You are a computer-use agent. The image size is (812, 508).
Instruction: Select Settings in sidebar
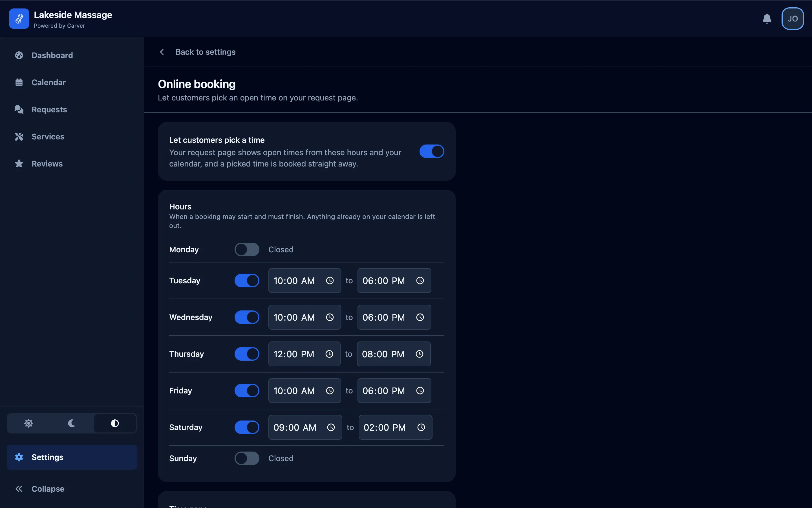[x=72, y=457]
